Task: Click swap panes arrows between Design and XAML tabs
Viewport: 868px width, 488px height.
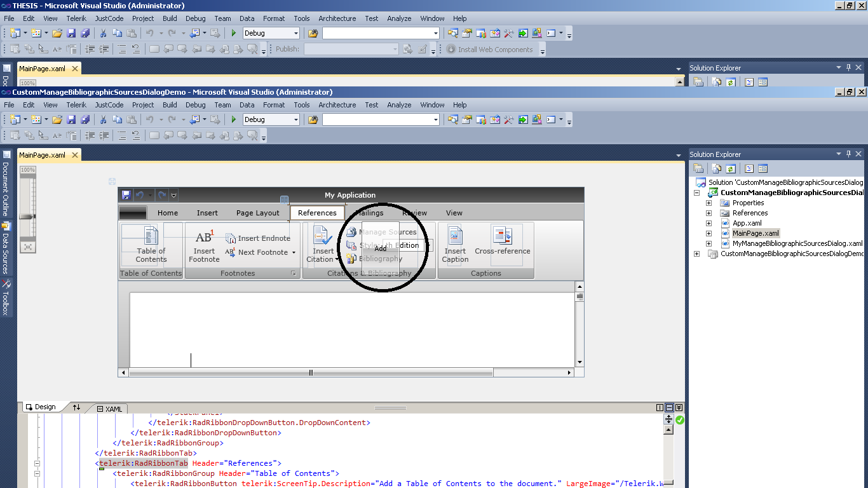Action: click(x=76, y=407)
